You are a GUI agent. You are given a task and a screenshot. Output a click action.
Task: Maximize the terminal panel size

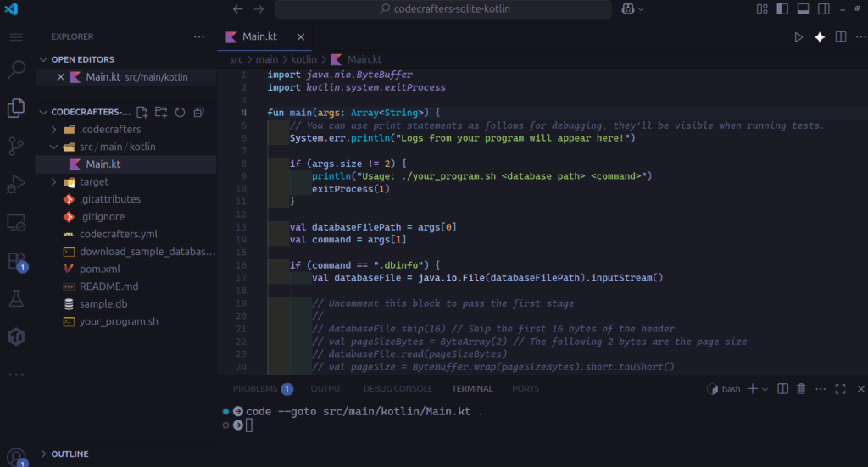pyautogui.click(x=840, y=389)
